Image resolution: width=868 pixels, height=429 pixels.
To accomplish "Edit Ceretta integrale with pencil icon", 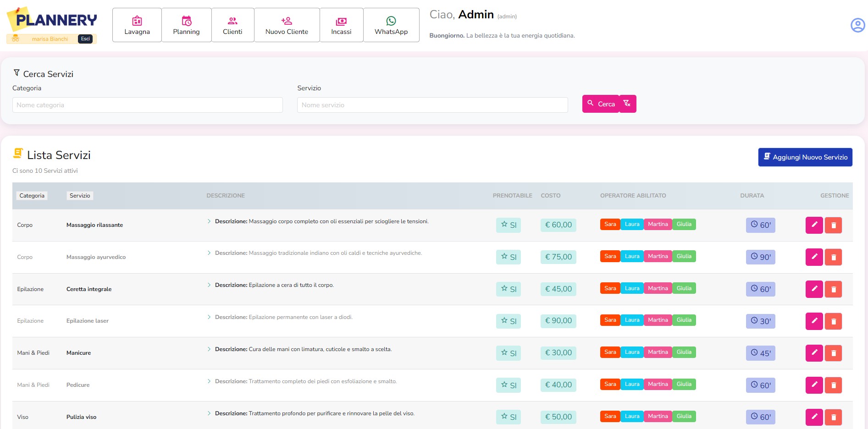I will tap(814, 289).
